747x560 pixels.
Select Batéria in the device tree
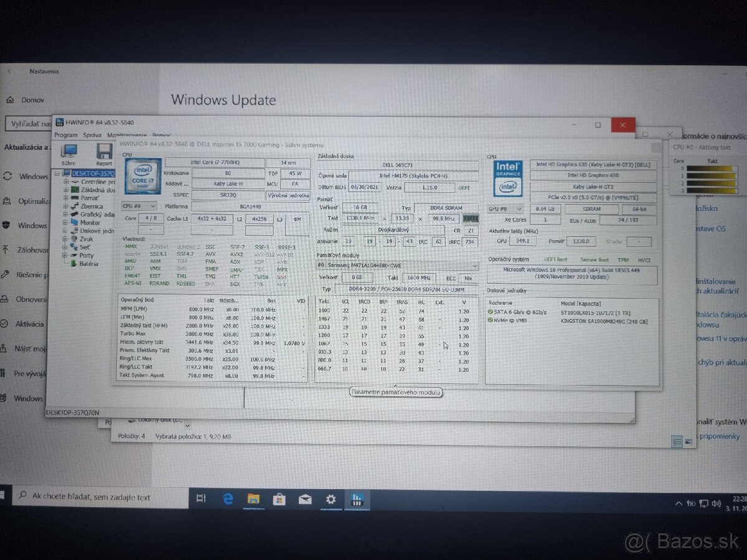click(x=88, y=263)
